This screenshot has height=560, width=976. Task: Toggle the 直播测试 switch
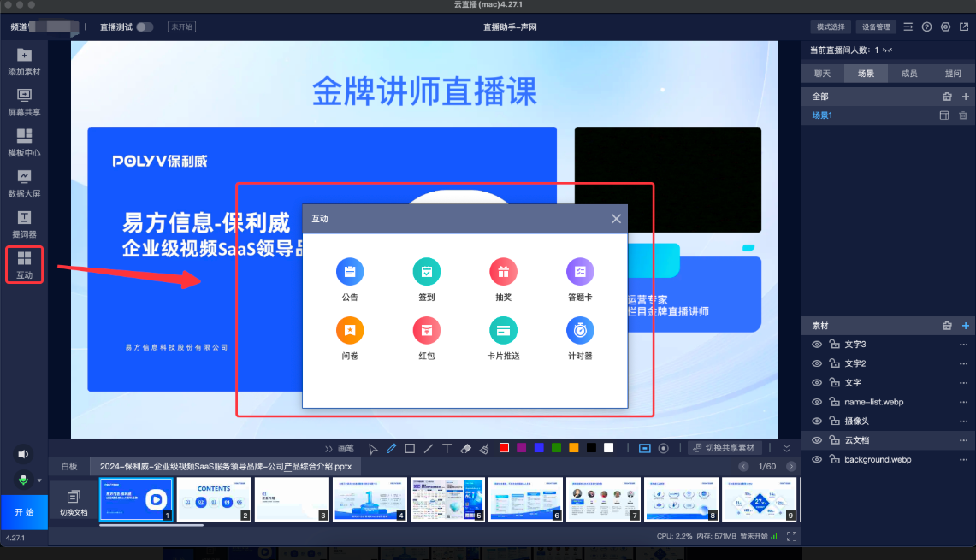coord(145,27)
